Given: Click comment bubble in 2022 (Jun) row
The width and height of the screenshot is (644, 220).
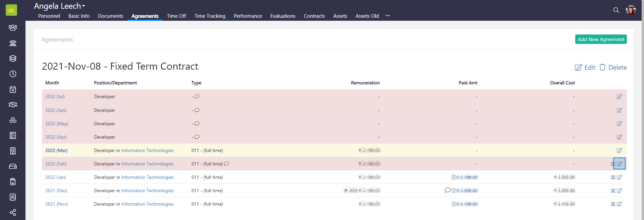Looking at the screenshot, I should pyautogui.click(x=197, y=110).
